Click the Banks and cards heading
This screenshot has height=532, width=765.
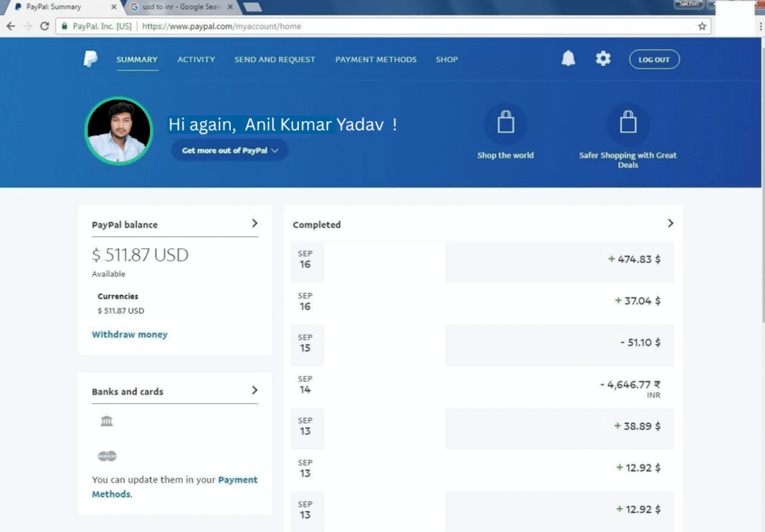[x=127, y=392]
